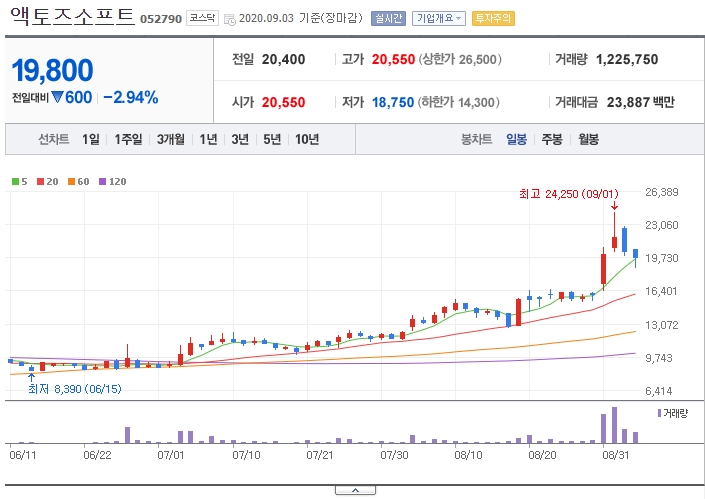This screenshot has width=705, height=499.
Task: Click the 저가 value 18,750
Action: [x=393, y=102]
